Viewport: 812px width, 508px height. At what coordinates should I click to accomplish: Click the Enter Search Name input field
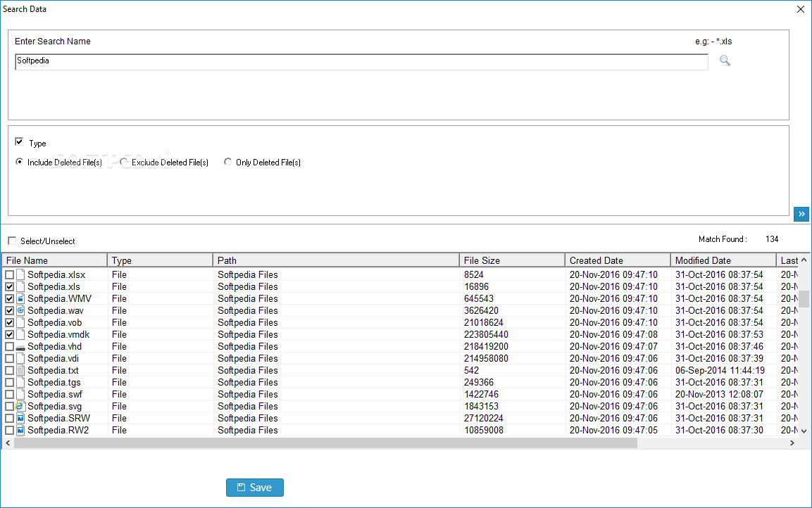361,61
